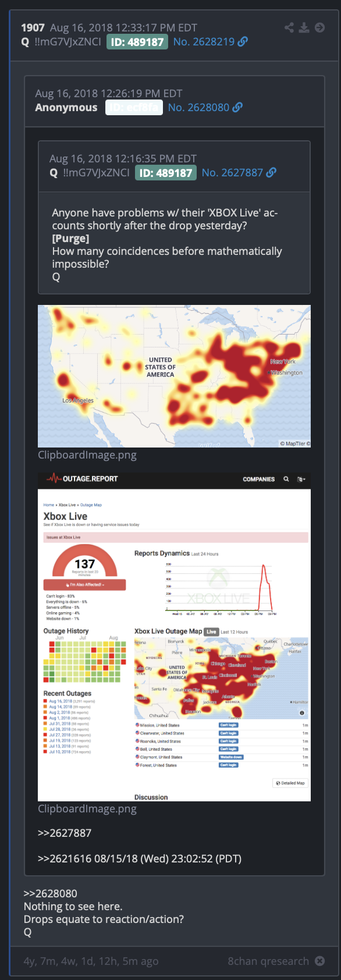Screen dimensions: 341x980
Task: Click the download icon on post 1907
Action: coord(304,27)
